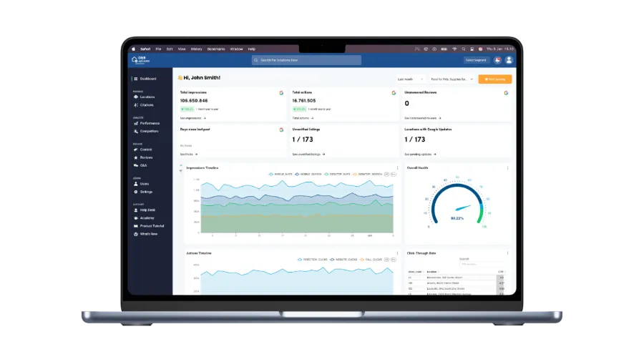The height and width of the screenshot is (362, 644).
Task: Click Google icon on Unanswered Reviews card
Action: (506, 93)
